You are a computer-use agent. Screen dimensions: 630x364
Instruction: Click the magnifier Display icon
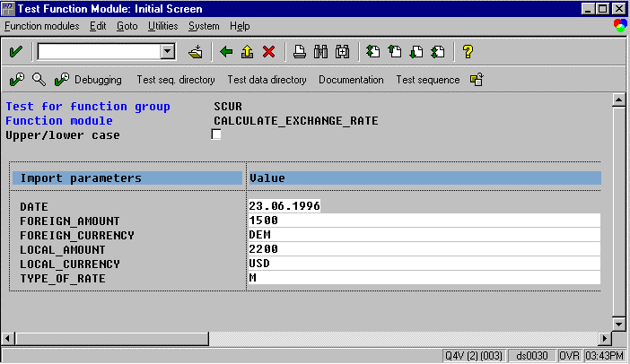39,80
